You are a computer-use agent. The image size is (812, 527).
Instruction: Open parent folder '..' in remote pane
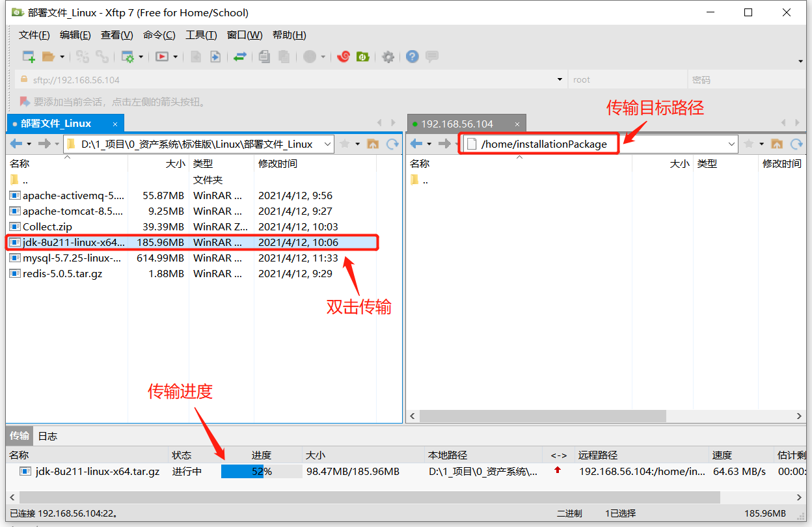(x=419, y=180)
